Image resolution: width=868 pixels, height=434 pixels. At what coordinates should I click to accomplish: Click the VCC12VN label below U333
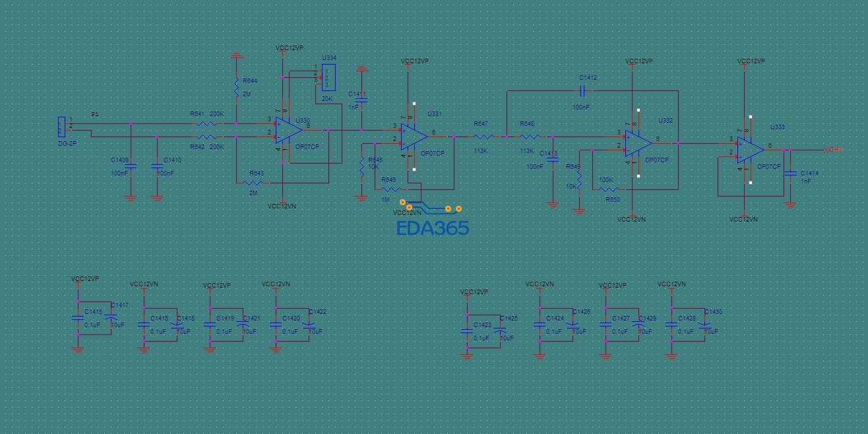tap(744, 219)
